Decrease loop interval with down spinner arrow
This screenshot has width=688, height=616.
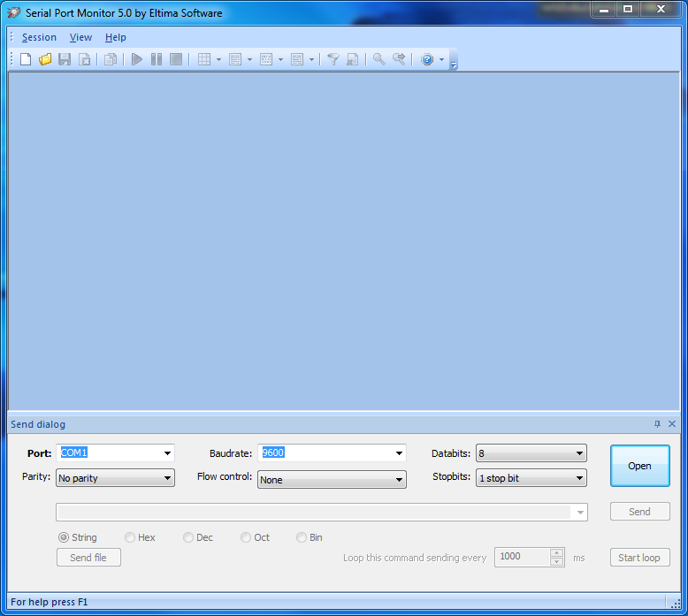tap(556, 561)
